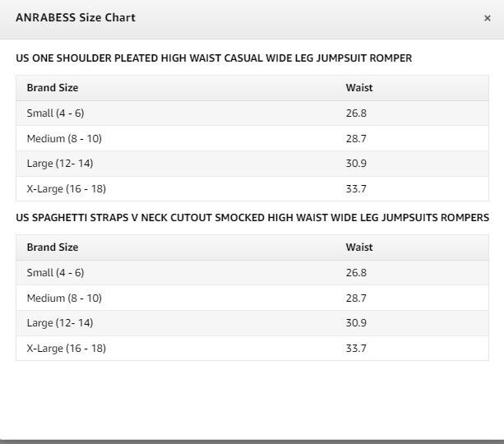Click waist value 26.8 in first table

(356, 113)
